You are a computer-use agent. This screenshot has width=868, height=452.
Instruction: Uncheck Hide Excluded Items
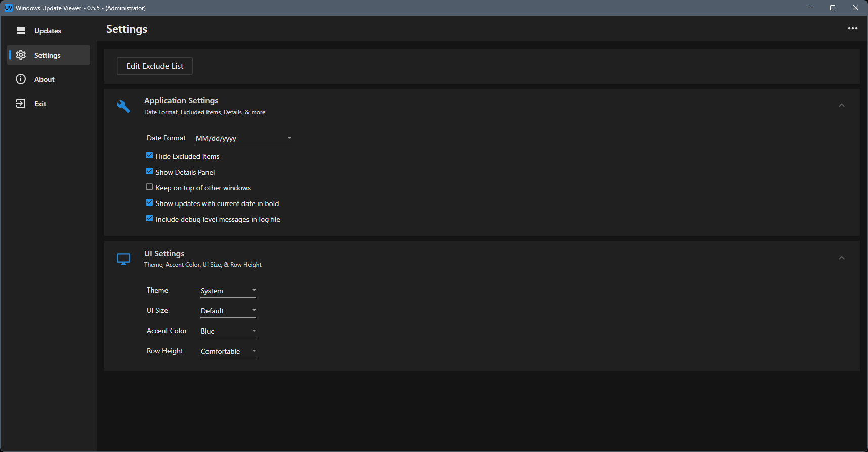click(149, 156)
